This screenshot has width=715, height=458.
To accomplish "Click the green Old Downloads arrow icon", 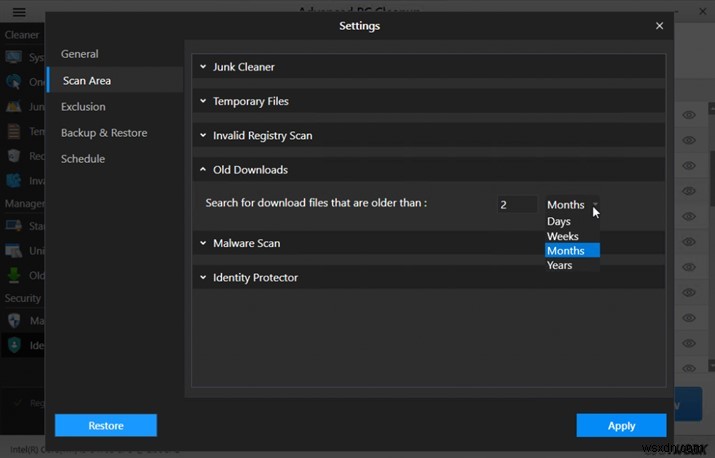I will tap(14, 275).
